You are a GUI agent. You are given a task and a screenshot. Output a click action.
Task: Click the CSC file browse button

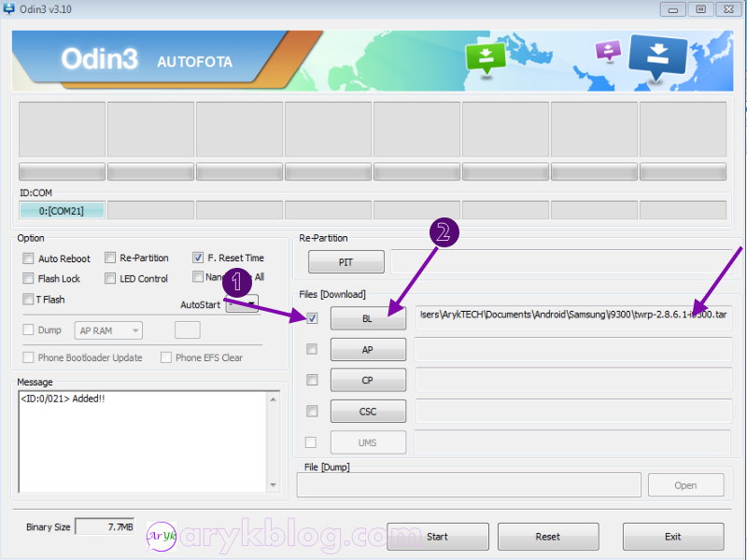[x=368, y=411]
